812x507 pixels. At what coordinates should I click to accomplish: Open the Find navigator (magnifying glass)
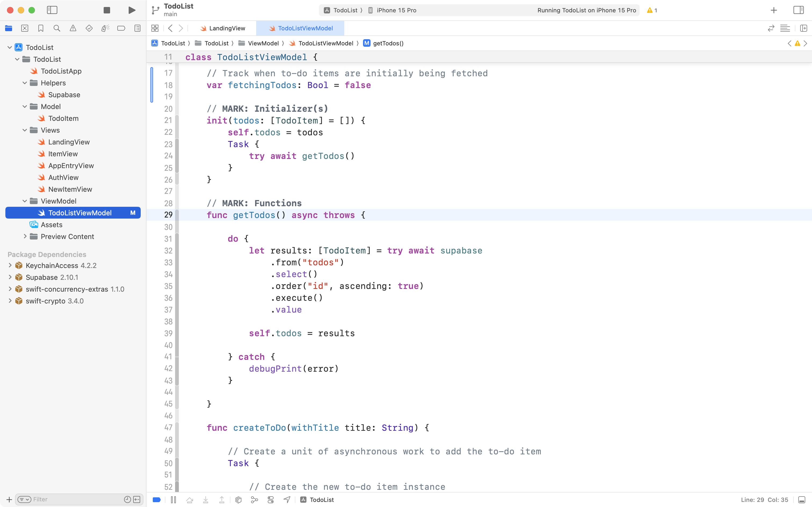pos(57,28)
